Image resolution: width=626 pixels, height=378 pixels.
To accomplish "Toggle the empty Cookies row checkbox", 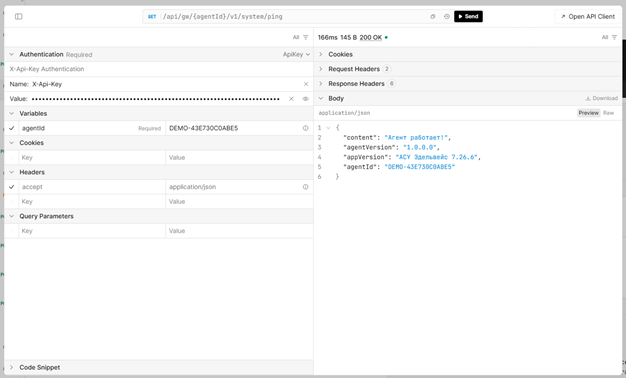I will (x=12, y=157).
